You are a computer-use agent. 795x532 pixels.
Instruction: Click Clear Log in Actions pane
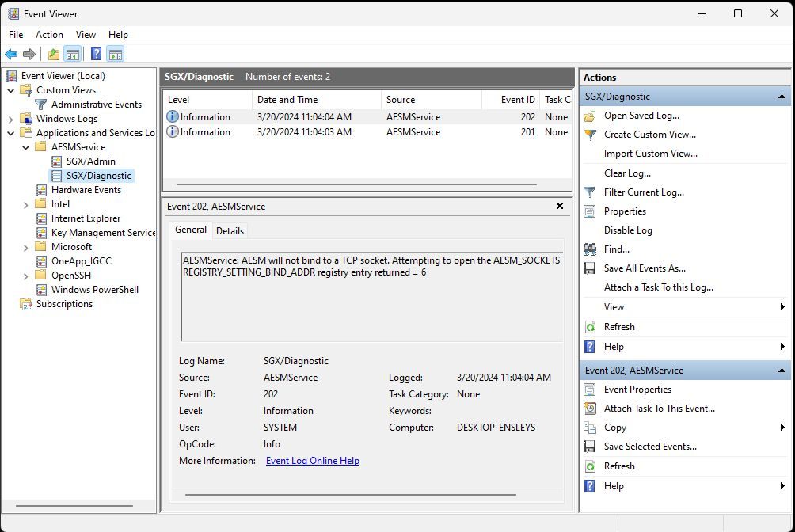click(x=627, y=173)
